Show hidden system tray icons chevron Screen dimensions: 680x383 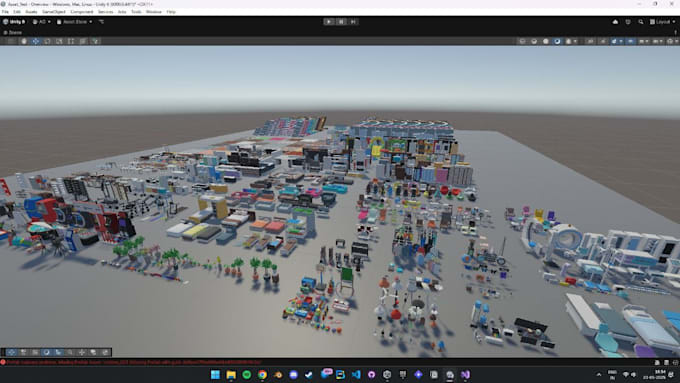(x=599, y=374)
